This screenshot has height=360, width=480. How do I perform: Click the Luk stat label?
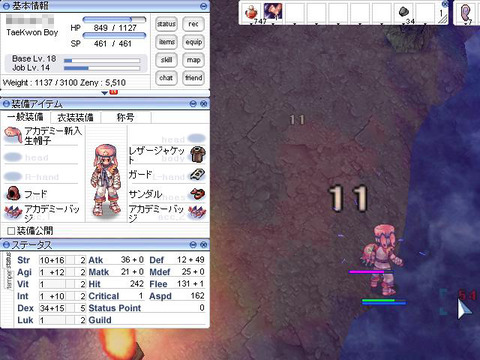[x=25, y=320]
